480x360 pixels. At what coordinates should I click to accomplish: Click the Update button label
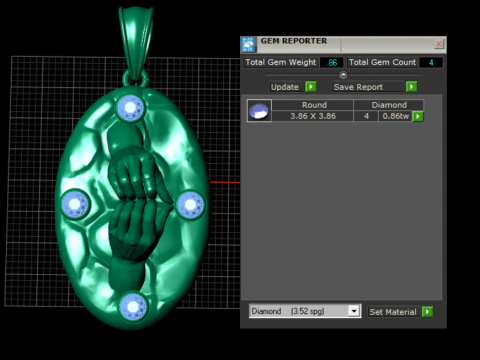(x=285, y=87)
